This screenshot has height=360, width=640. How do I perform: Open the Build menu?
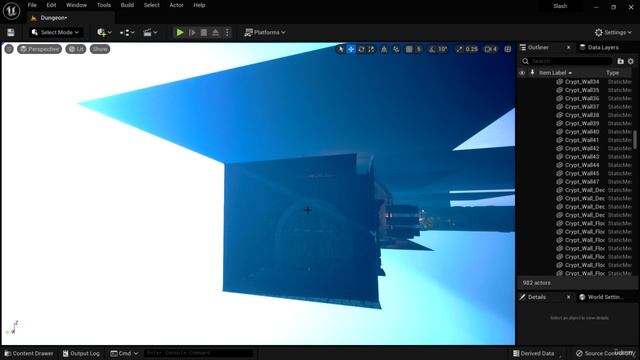point(127,5)
